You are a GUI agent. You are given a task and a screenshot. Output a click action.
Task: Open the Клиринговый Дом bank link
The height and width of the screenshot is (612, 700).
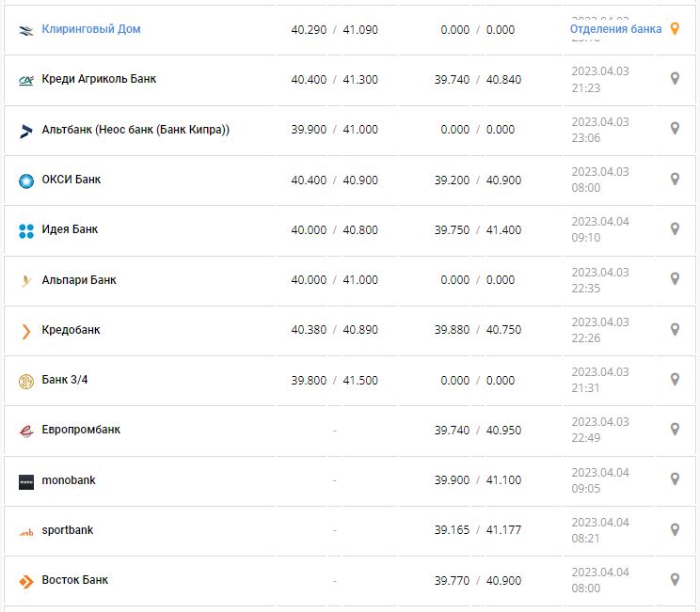tap(90, 29)
